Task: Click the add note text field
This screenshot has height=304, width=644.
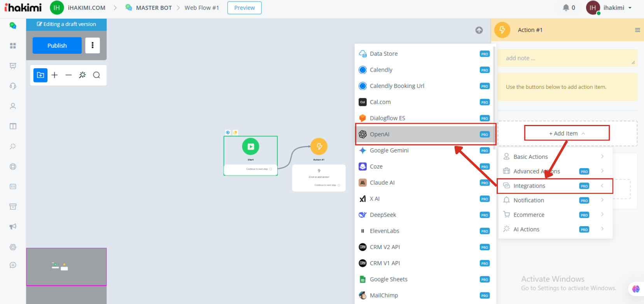Action: (x=567, y=58)
